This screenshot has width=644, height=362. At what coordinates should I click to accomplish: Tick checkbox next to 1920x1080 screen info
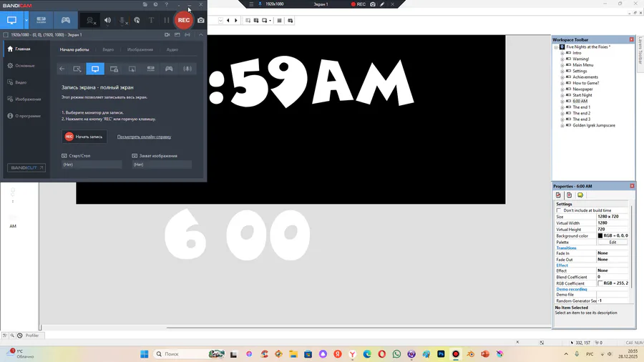tap(6, 35)
